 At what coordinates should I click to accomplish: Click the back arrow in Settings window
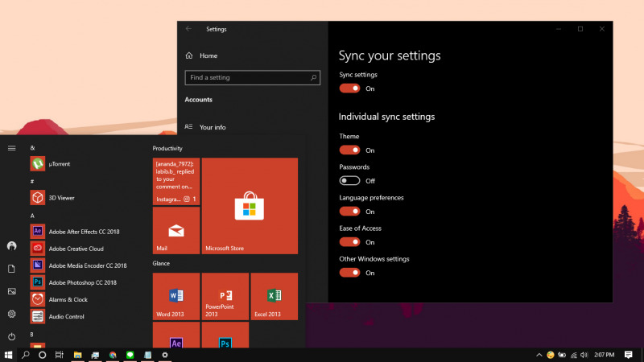[188, 29]
